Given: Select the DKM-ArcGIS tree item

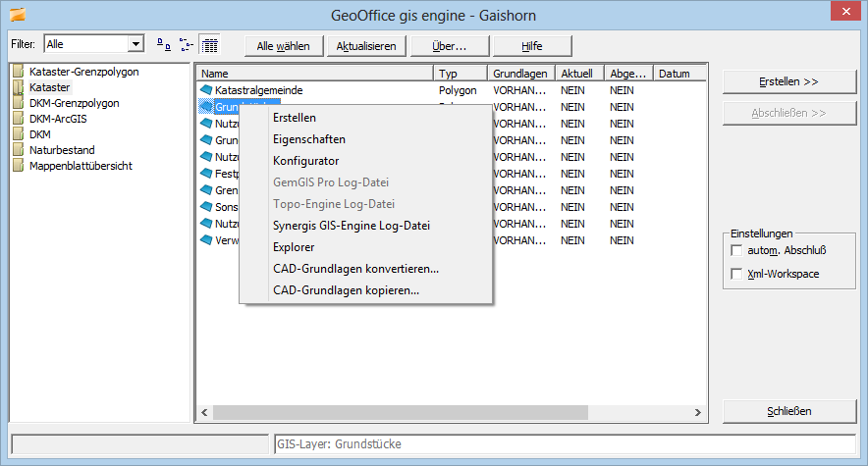Looking at the screenshot, I should [58, 119].
